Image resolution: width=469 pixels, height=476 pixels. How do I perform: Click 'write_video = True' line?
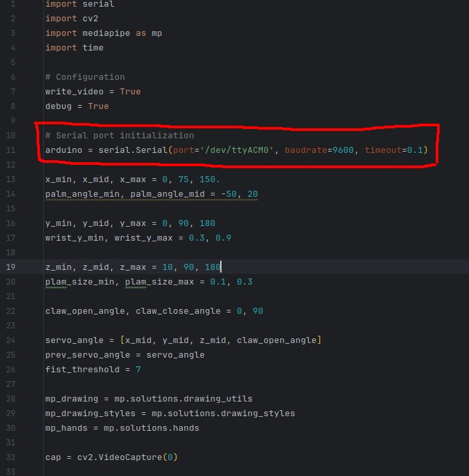pyautogui.click(x=93, y=92)
